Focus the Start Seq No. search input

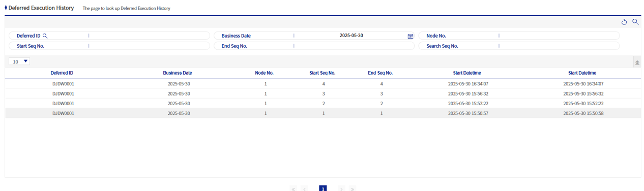(x=149, y=46)
